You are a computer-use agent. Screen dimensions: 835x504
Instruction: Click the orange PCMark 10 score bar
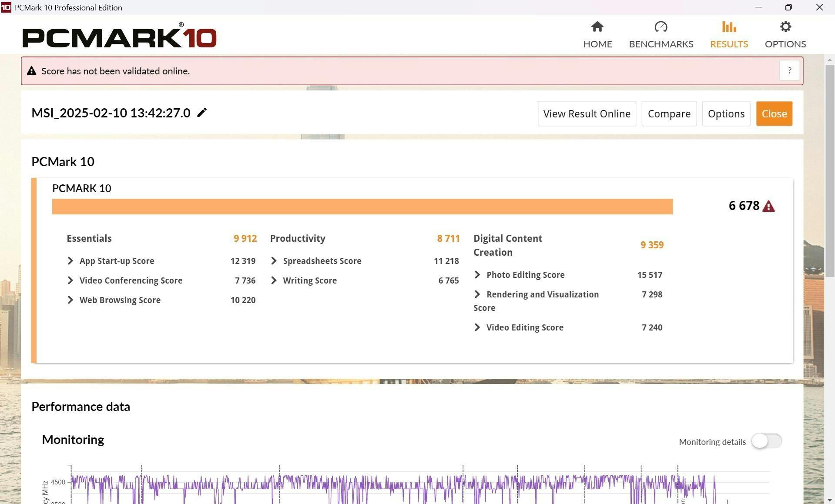362,207
